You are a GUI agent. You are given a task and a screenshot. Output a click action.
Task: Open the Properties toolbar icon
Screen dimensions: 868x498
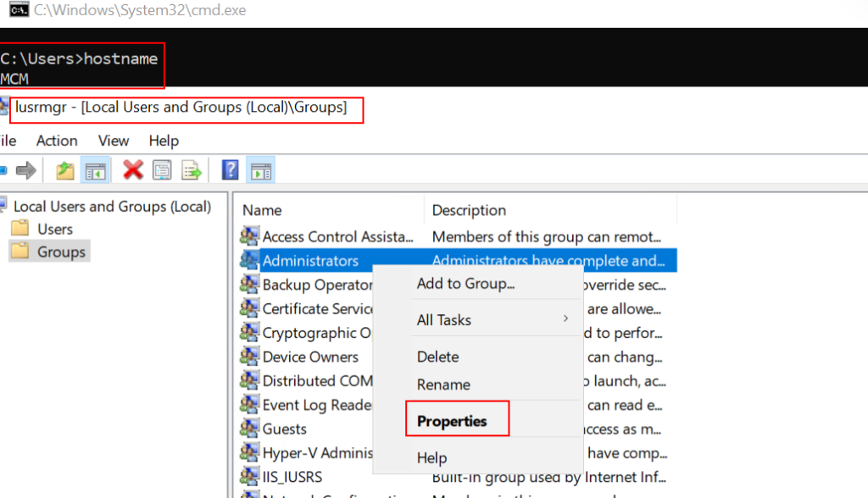coord(162,170)
